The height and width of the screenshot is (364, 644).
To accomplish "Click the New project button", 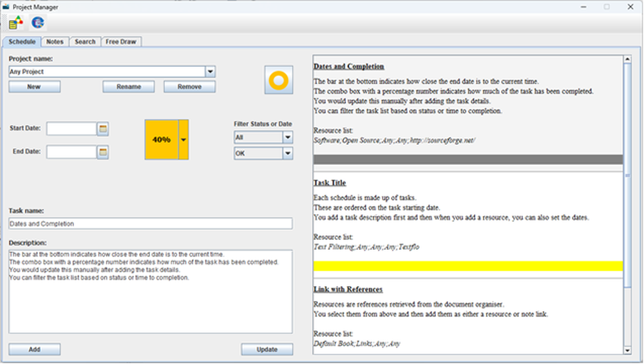I will pyautogui.click(x=34, y=87).
